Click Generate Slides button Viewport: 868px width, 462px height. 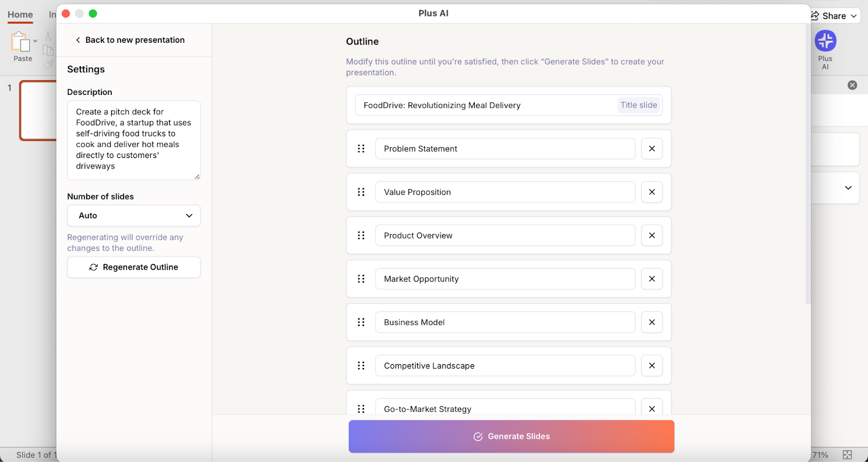[x=511, y=437]
